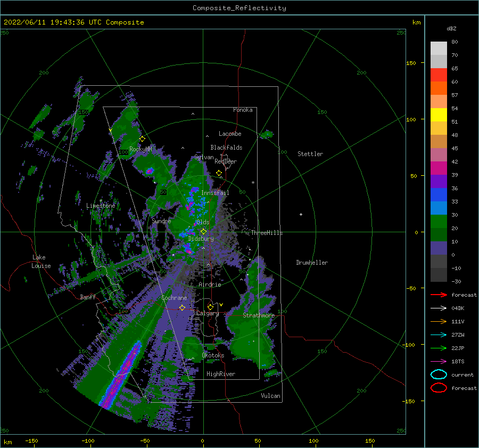The width and height of the screenshot is (479, 448).
Task: Click the -30 value in dBZ scale
Action: click(456, 281)
